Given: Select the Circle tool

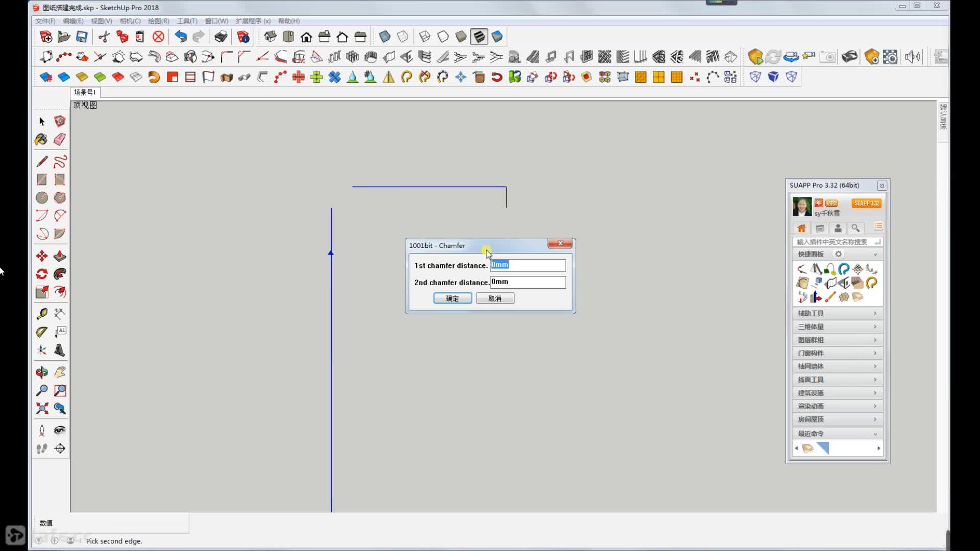Looking at the screenshot, I should coord(42,197).
